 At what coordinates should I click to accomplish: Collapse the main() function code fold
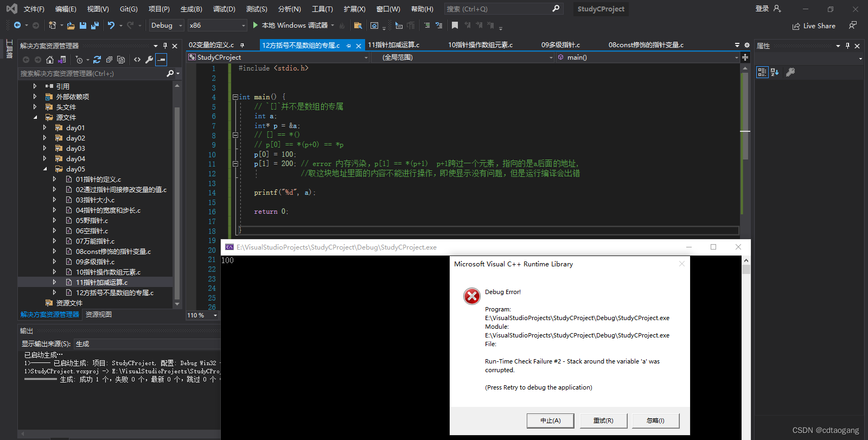point(235,97)
